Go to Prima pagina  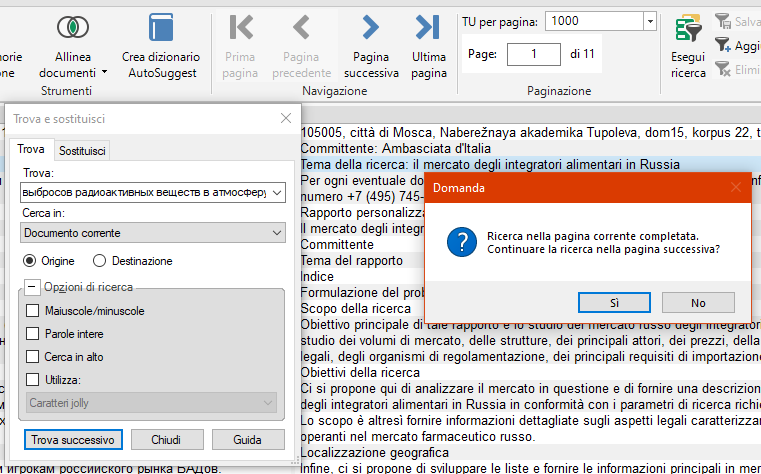pos(240,47)
